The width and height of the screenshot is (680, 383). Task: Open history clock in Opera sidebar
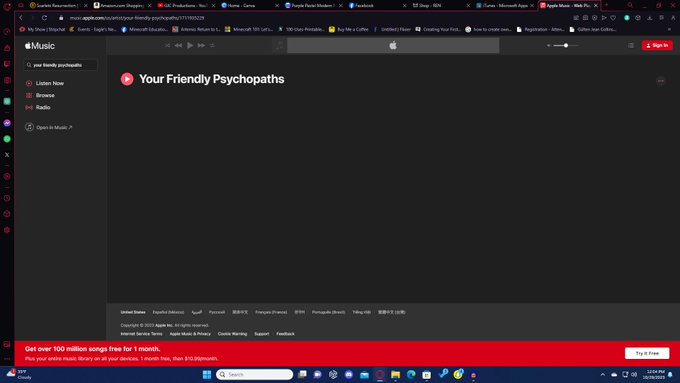tap(7, 198)
